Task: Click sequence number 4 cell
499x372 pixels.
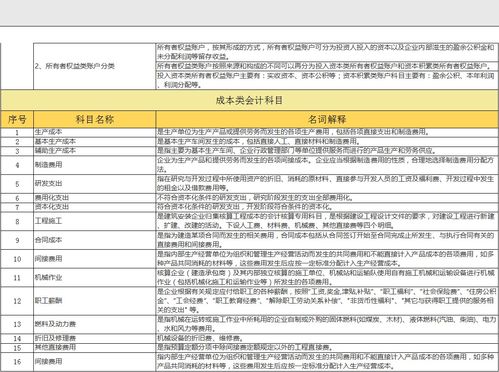Action: click(x=17, y=165)
